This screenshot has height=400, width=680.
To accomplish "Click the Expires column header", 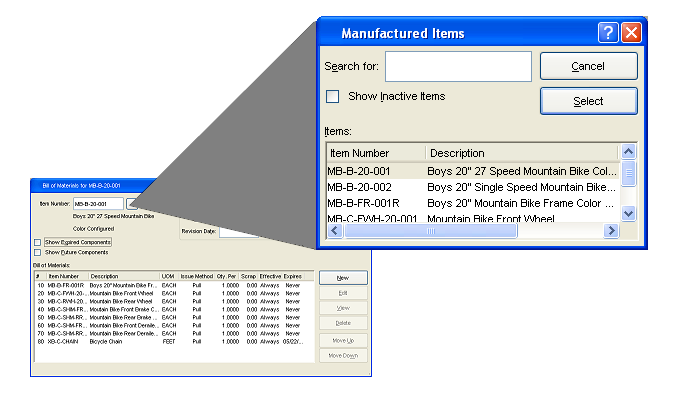I will click(293, 276).
